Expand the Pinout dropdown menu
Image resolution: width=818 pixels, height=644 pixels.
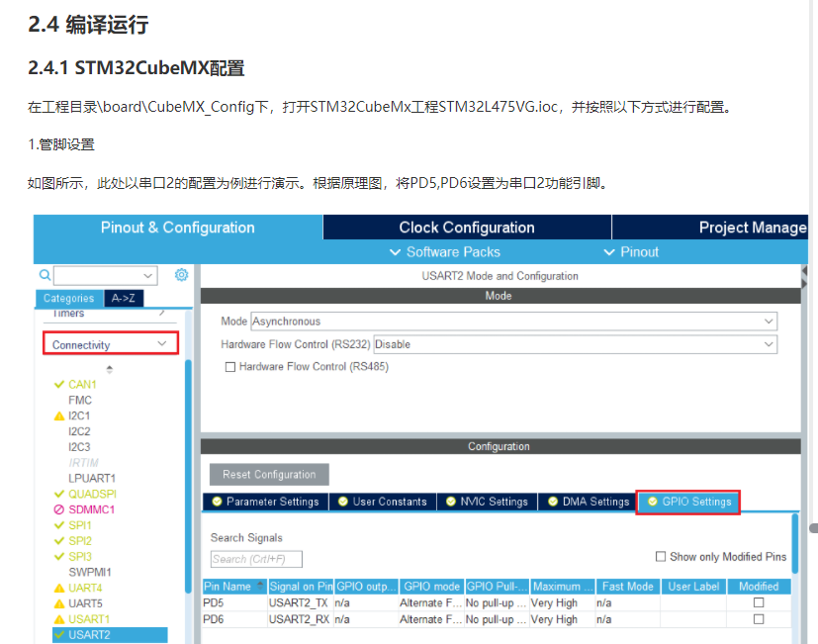tap(631, 252)
